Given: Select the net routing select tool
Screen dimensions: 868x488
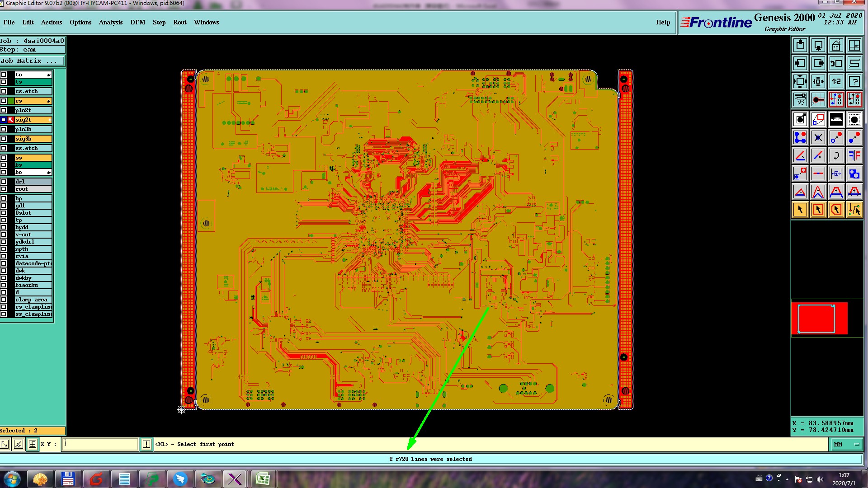Looking at the screenshot, I should [854, 210].
